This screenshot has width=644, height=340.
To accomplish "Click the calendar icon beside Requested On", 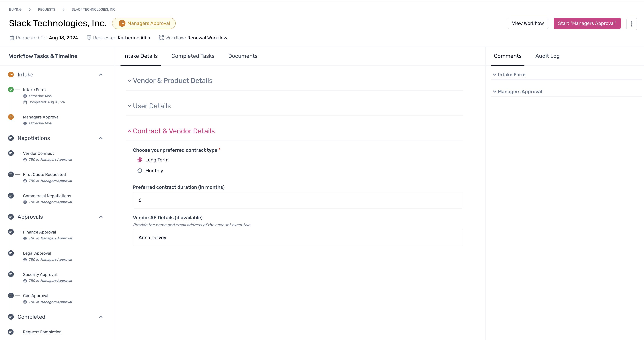I will pos(12,38).
